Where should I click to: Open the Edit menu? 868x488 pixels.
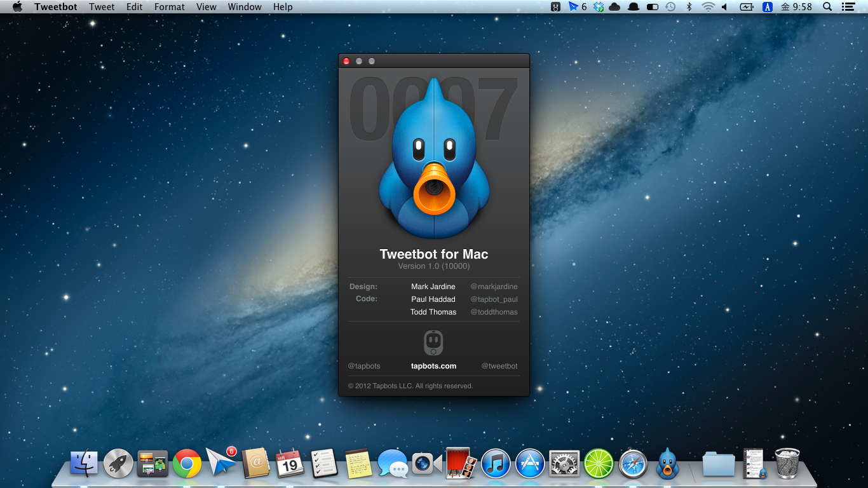tap(134, 7)
